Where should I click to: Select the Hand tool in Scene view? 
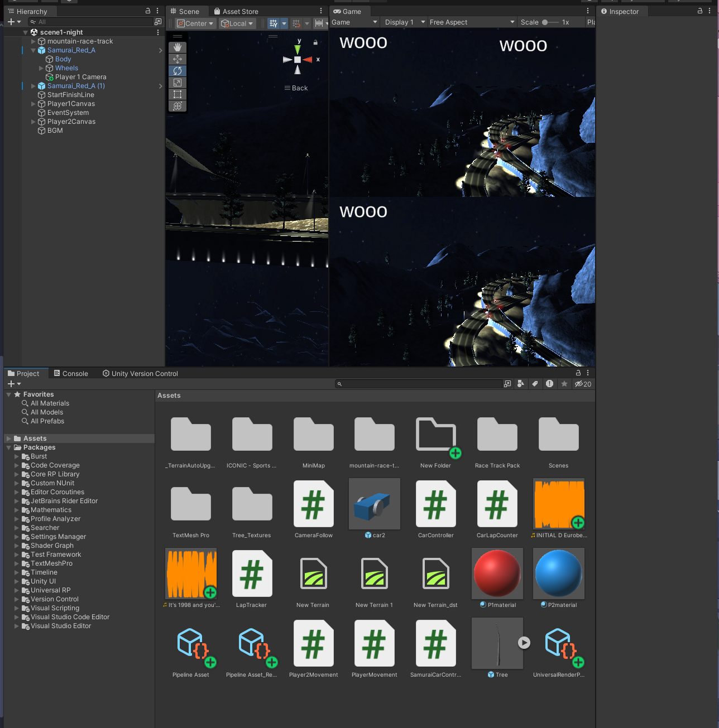pos(178,47)
